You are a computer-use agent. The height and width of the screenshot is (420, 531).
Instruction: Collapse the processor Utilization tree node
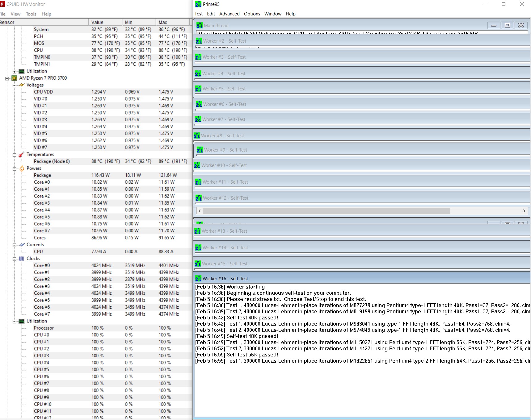[x=14, y=321]
